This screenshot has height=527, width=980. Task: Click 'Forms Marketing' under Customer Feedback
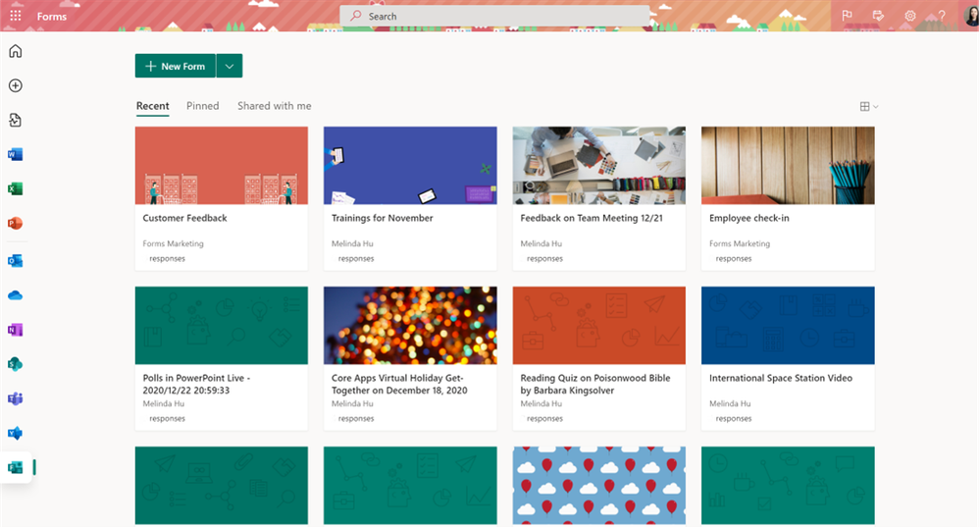(x=173, y=243)
